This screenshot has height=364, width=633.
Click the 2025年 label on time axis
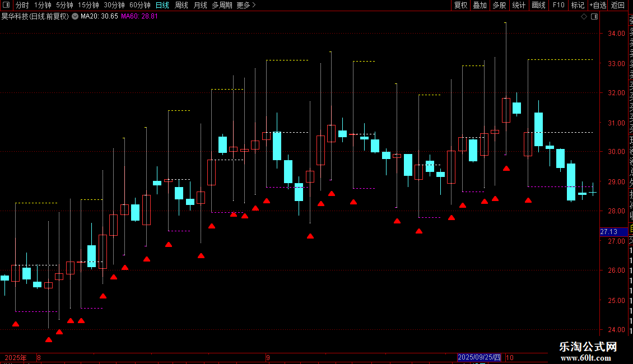15,357
